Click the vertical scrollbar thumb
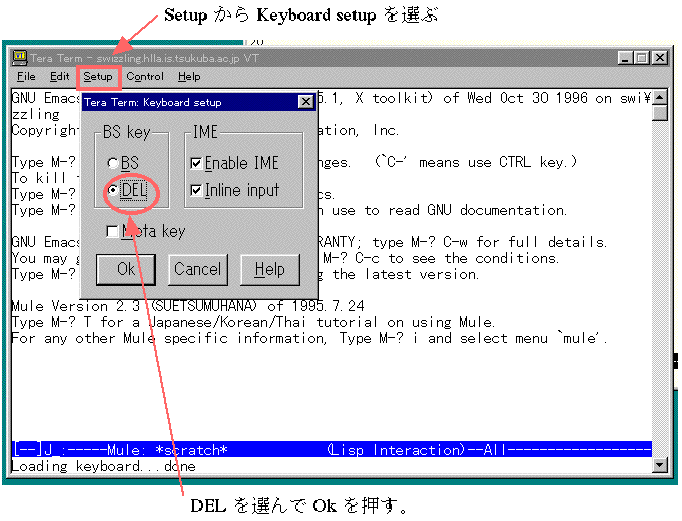 point(660,113)
